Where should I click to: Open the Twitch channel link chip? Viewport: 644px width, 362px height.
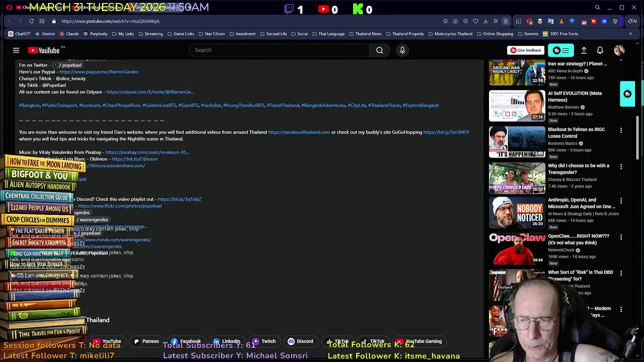pyautogui.click(x=264, y=341)
